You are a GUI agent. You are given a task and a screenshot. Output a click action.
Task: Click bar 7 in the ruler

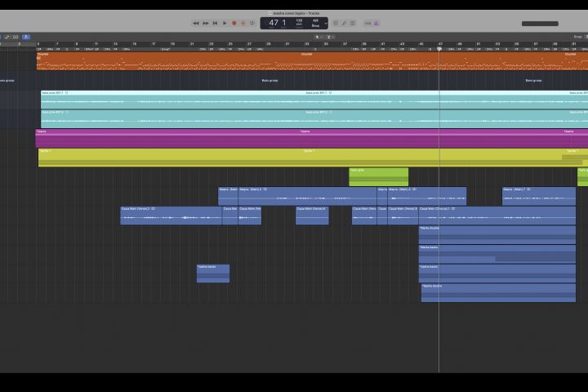(x=57, y=44)
